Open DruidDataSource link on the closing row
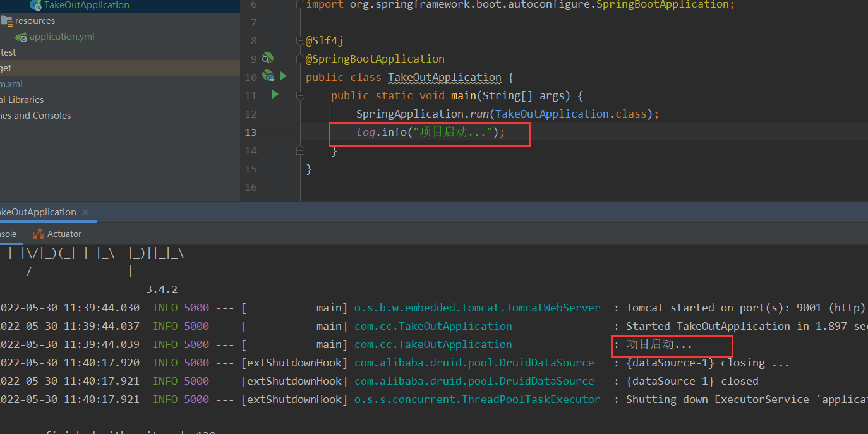868x434 pixels. (474, 363)
